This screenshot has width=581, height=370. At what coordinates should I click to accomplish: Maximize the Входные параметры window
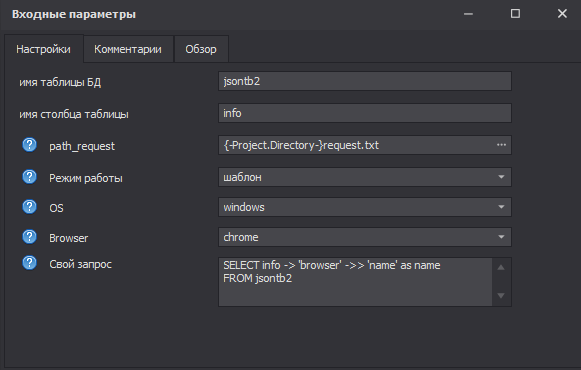[x=515, y=14]
